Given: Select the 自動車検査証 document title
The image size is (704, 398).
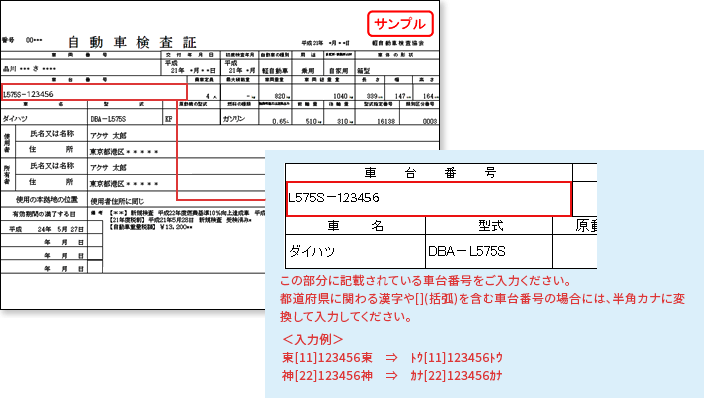Looking at the screenshot, I should [132, 42].
